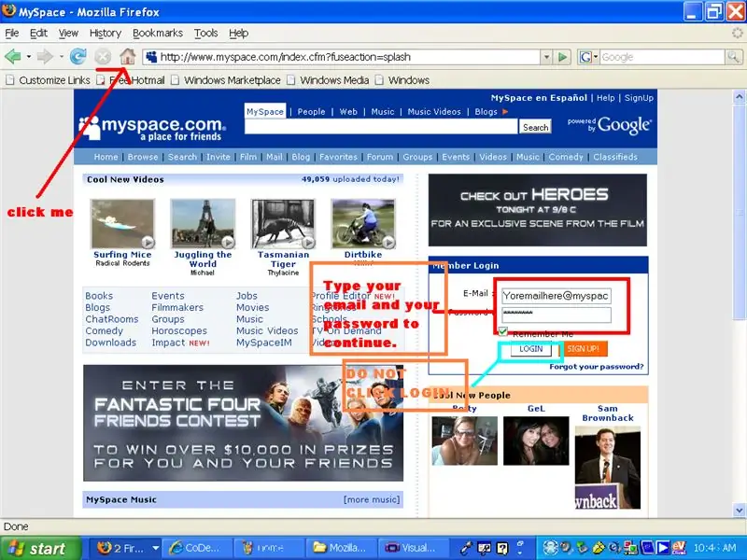This screenshot has height=560, width=747.
Task: Open the Windows Media bookmark
Action: (329, 80)
